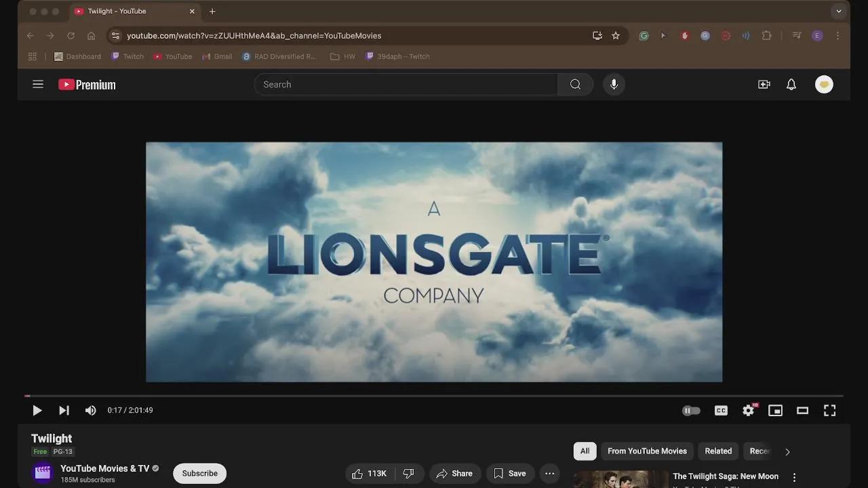868x488 pixels.
Task: Open the browser extensions puzzle icon
Action: pos(767,35)
